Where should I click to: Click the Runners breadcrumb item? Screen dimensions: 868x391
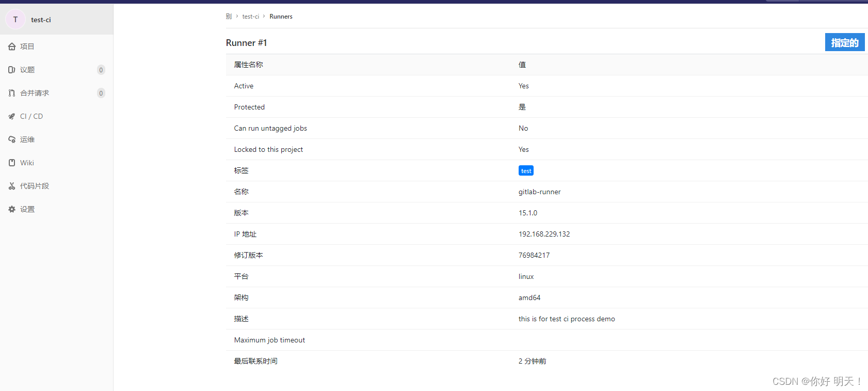pos(281,17)
